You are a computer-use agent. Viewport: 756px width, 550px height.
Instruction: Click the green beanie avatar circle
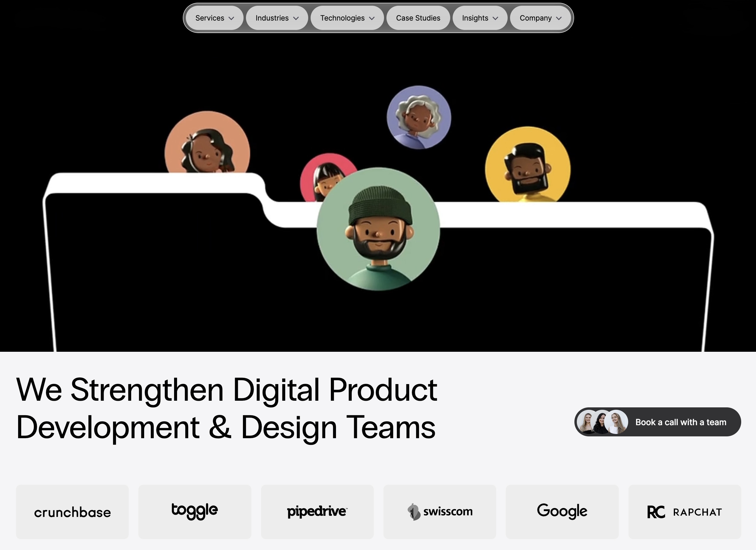tap(378, 229)
